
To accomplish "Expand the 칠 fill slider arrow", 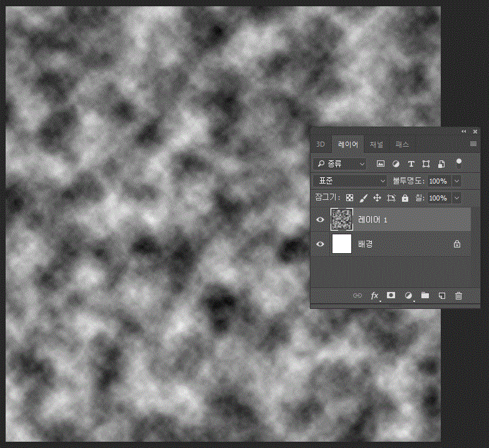I will coord(457,198).
